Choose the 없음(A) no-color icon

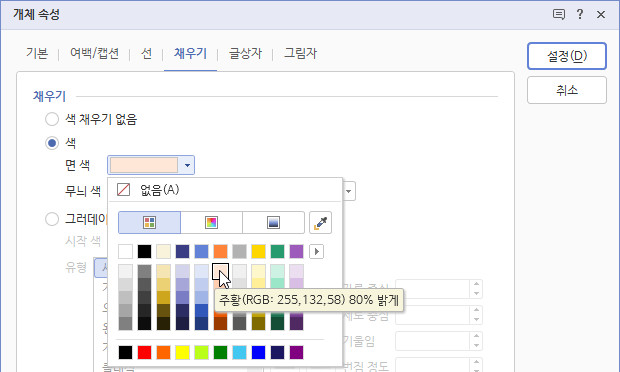[x=123, y=190]
